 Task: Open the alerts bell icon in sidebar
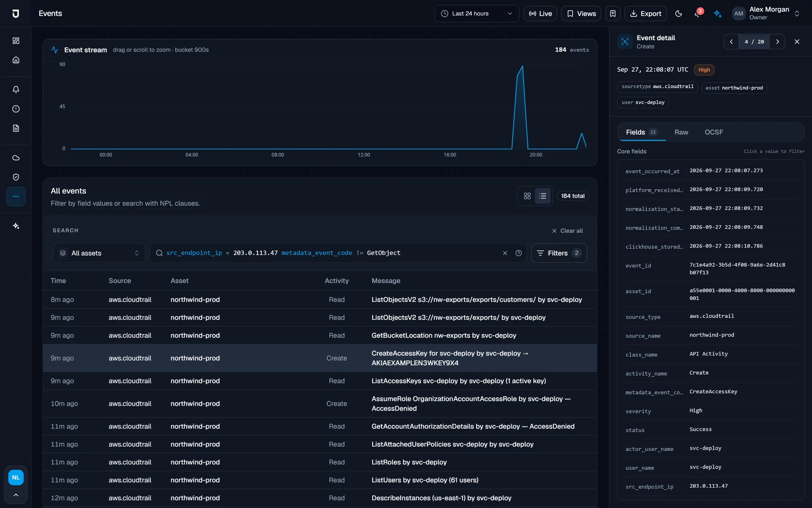pos(16,89)
